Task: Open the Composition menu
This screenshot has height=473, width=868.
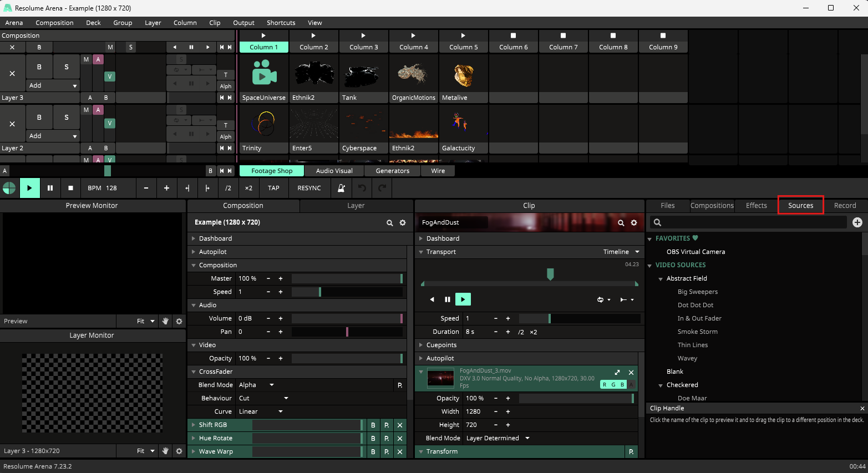Action: [54, 23]
